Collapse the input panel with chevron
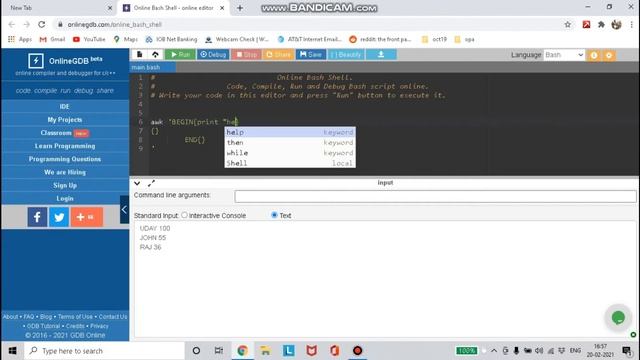 [137, 183]
